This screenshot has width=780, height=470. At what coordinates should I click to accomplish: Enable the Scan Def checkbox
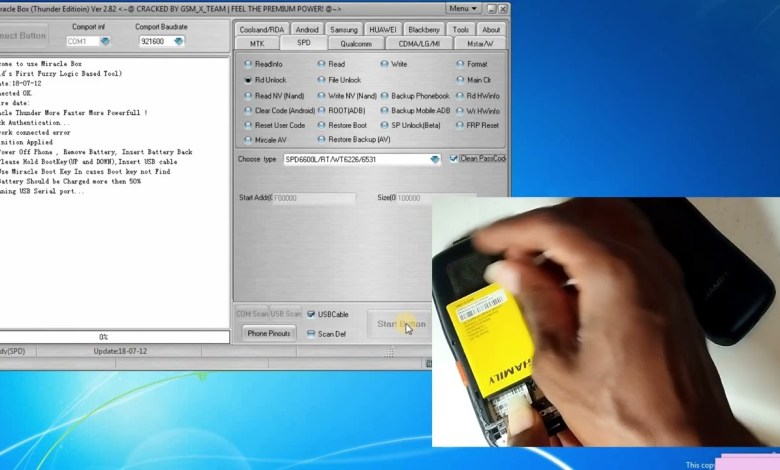(312, 334)
